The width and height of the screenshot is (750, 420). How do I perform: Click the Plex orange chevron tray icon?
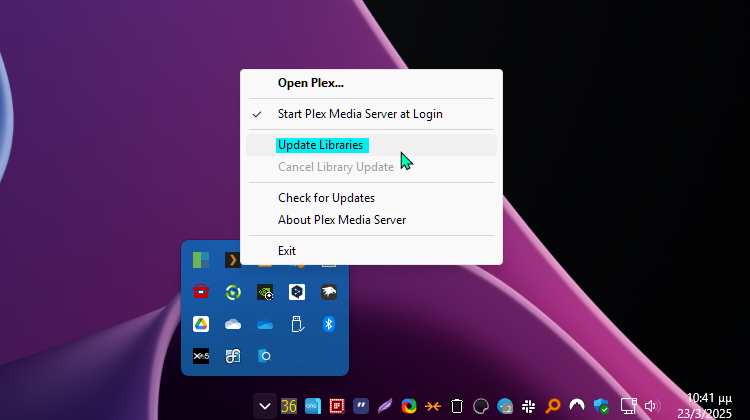[x=232, y=260]
